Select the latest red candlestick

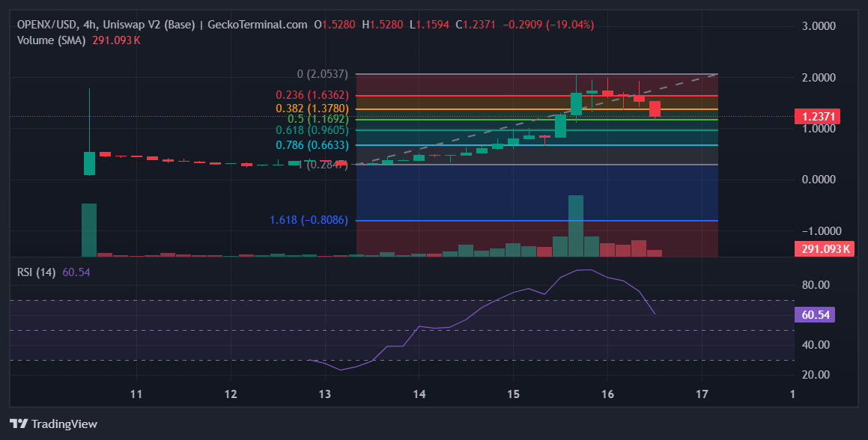[655, 109]
